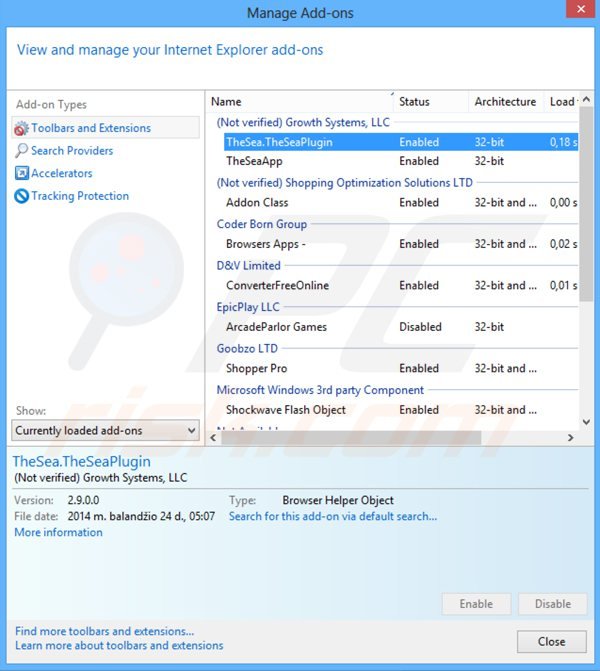Click the Toolbars and Extensions gear icon
The width and height of the screenshot is (600, 671).
click(x=21, y=128)
